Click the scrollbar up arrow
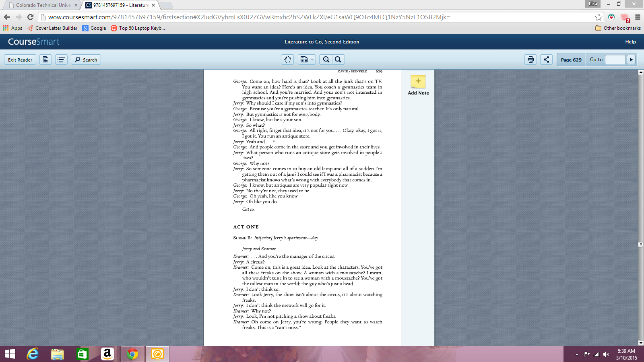644x362 pixels. [x=641, y=72]
